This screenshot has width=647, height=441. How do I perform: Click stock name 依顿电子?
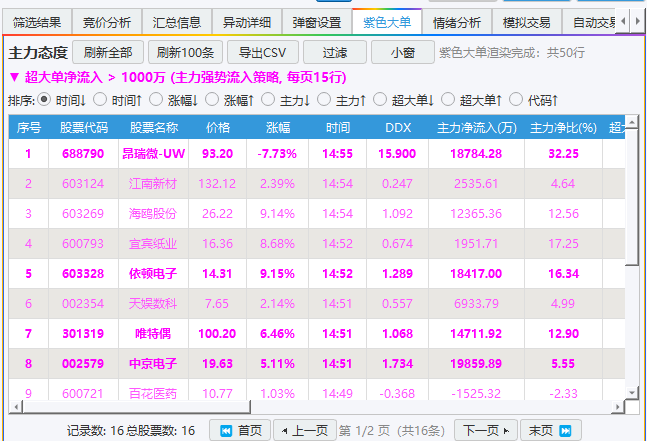153,274
